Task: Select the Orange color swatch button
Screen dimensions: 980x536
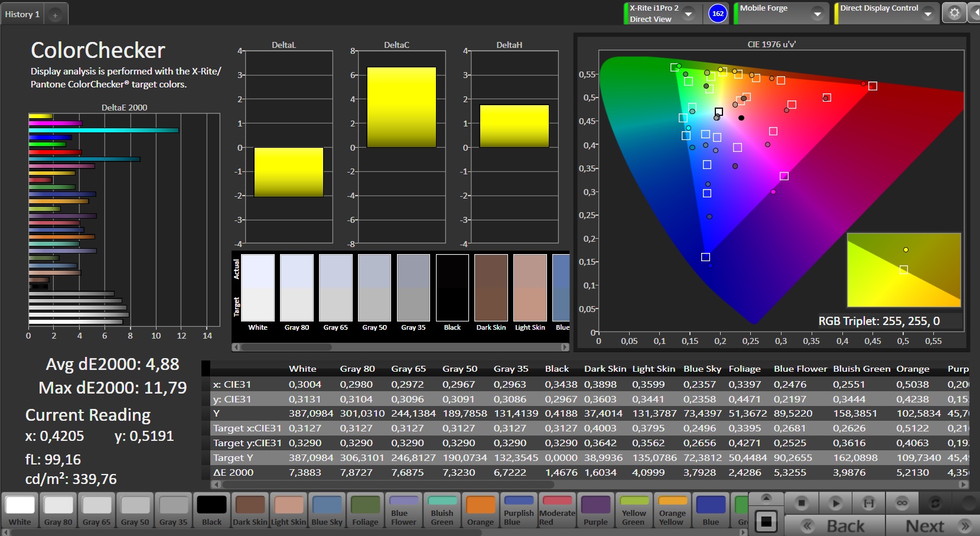Action: tap(480, 510)
